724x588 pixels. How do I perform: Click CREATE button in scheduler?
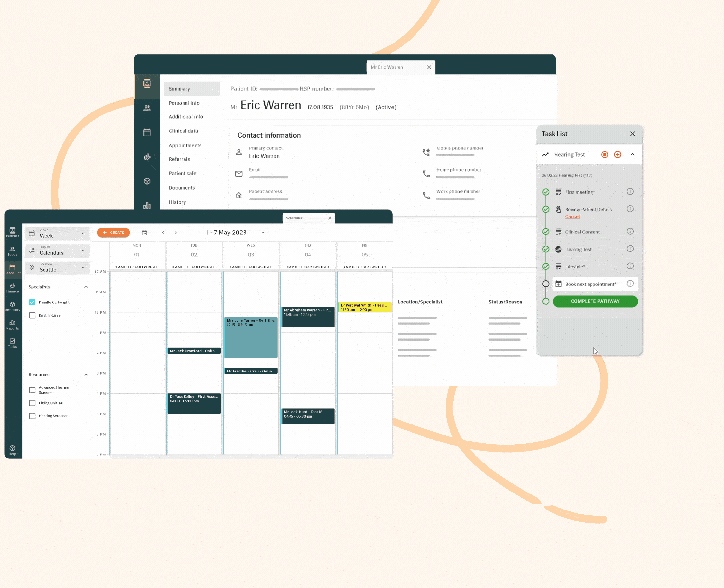[x=114, y=233]
